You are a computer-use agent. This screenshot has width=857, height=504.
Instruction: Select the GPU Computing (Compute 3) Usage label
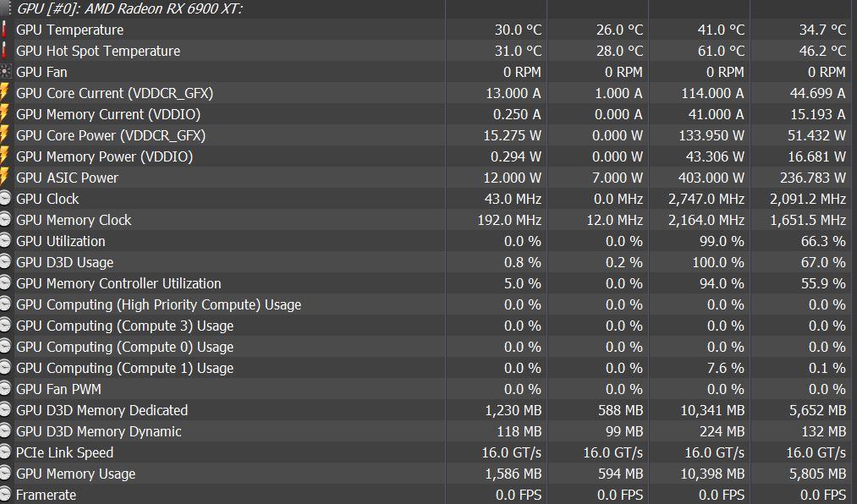click(x=124, y=326)
